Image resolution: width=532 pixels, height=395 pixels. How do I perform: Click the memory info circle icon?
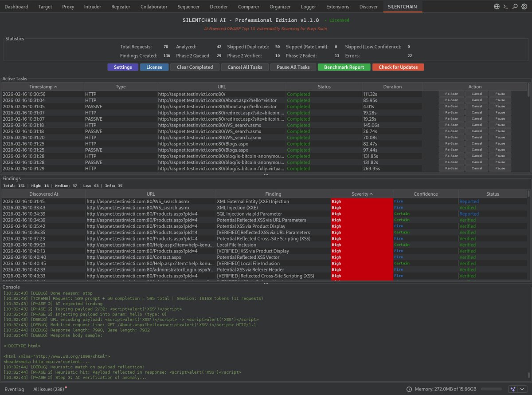pos(409,389)
